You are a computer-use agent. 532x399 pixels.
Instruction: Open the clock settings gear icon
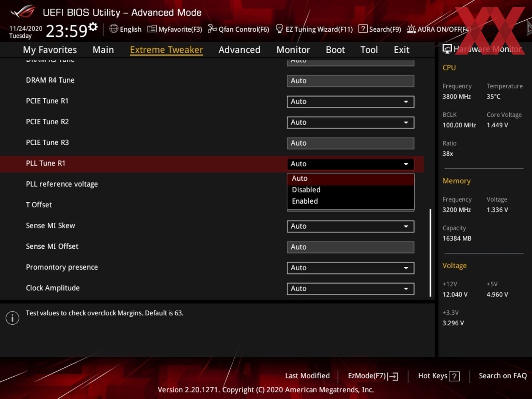click(x=93, y=27)
